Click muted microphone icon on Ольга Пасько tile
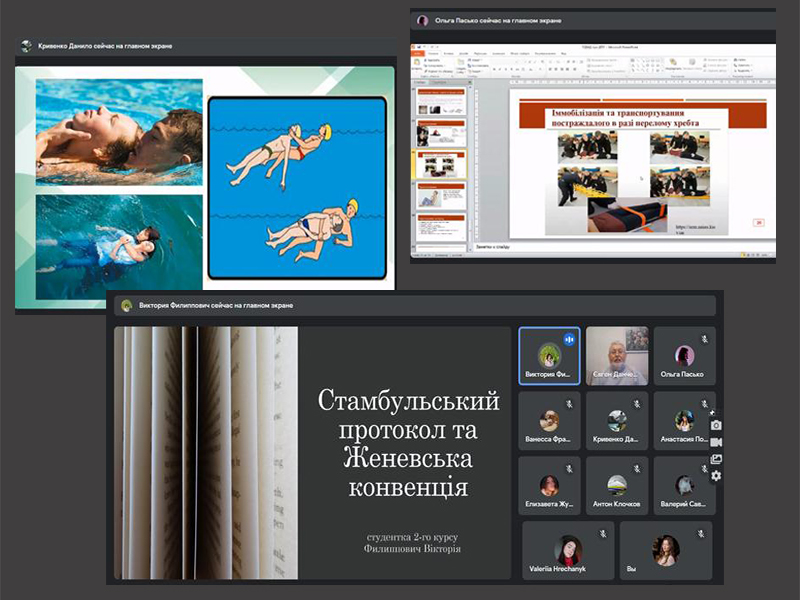This screenshot has width=800, height=600. tap(704, 340)
